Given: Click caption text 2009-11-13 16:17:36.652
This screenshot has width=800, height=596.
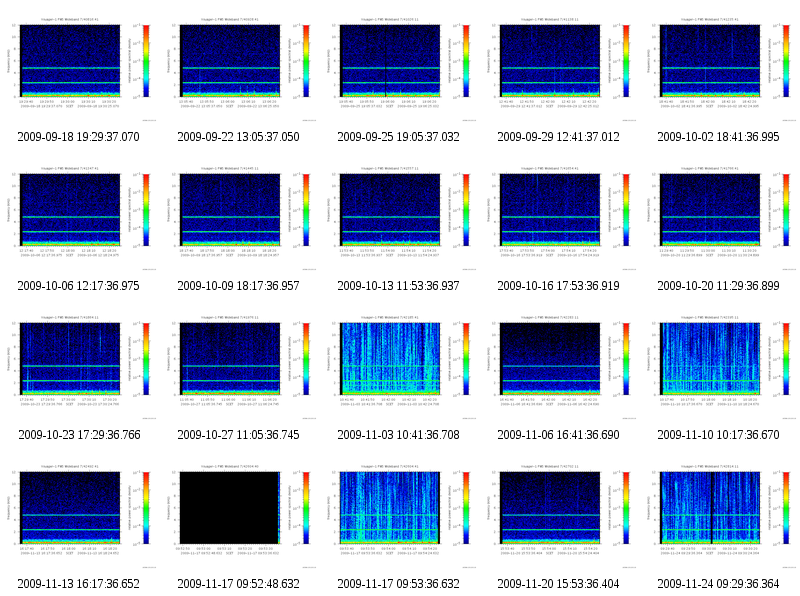Looking at the screenshot, I should point(79,584).
